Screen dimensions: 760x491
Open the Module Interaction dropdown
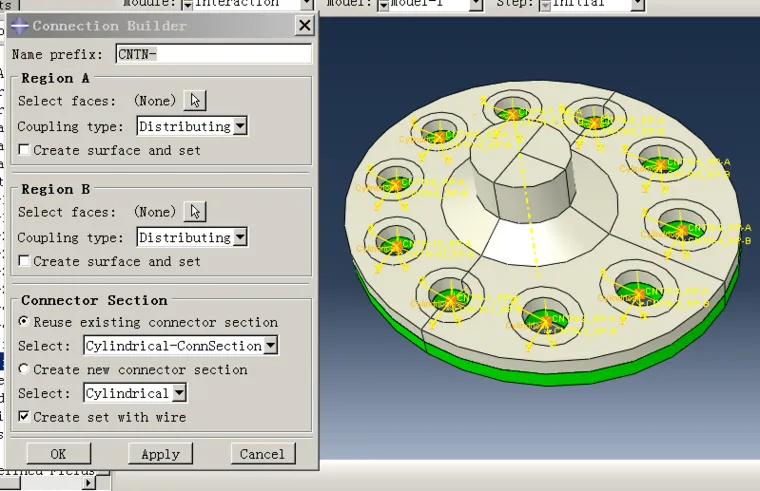pos(307,4)
